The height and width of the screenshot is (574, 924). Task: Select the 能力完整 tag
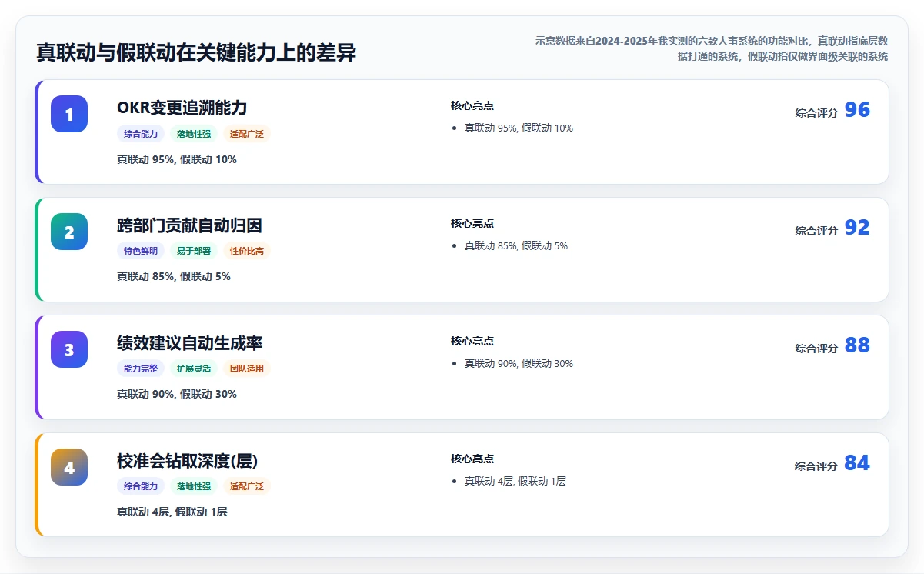pyautogui.click(x=141, y=369)
